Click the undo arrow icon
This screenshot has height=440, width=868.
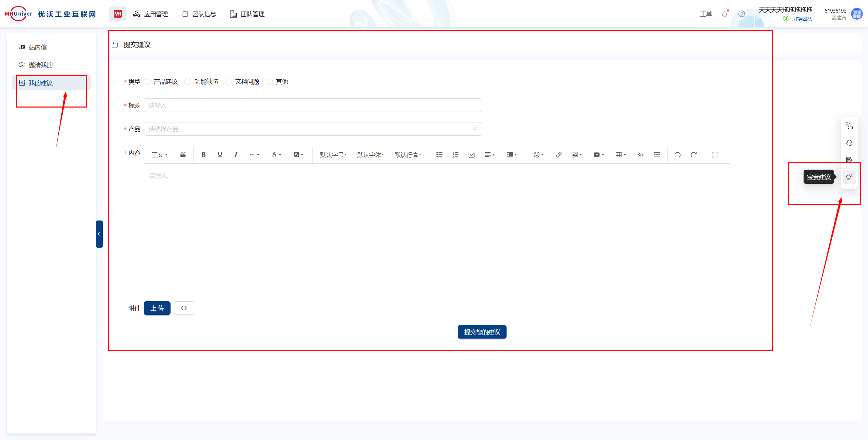point(677,155)
